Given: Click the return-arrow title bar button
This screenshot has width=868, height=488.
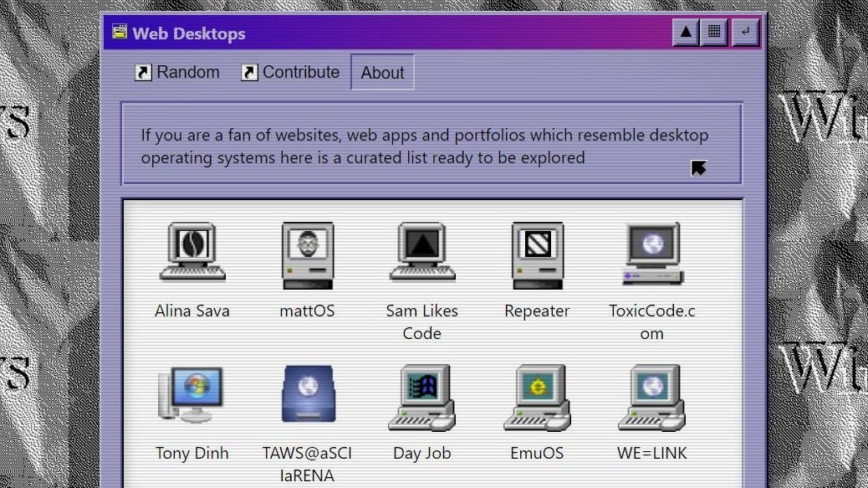Looking at the screenshot, I should (x=744, y=33).
